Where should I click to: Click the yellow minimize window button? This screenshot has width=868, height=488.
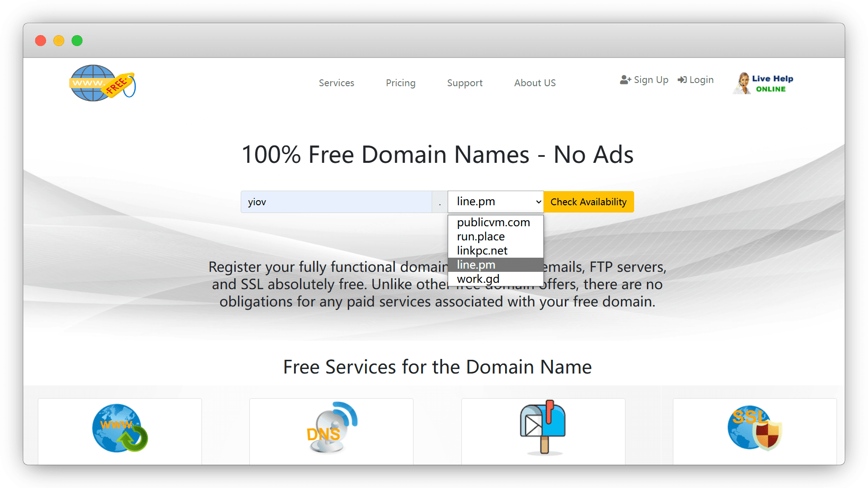click(59, 41)
